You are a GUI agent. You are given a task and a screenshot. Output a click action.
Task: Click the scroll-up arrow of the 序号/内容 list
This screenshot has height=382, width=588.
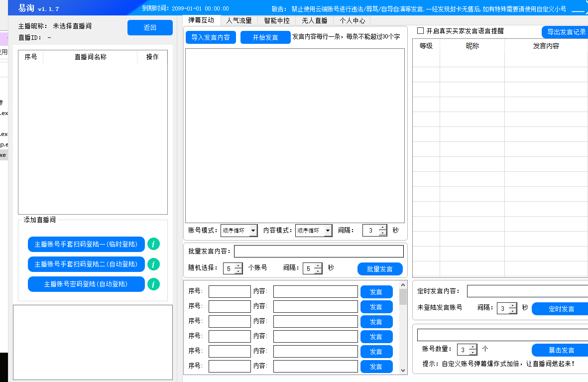coord(403,285)
